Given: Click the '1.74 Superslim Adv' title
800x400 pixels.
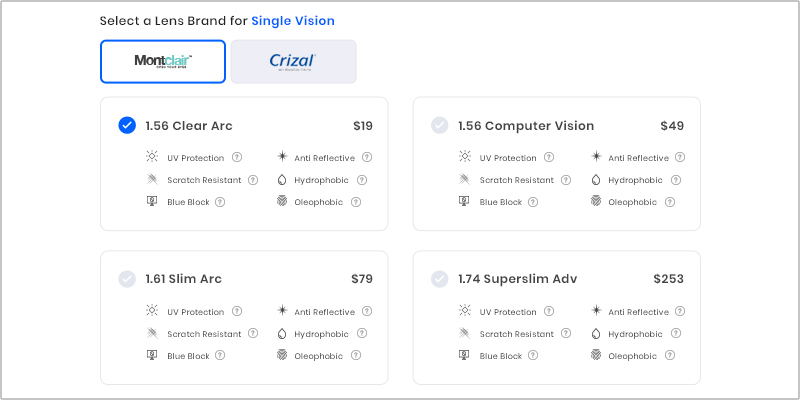Looking at the screenshot, I should tap(518, 280).
